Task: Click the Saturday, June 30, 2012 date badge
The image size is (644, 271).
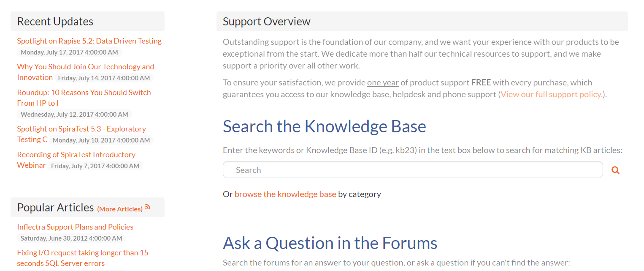Action: [71, 238]
